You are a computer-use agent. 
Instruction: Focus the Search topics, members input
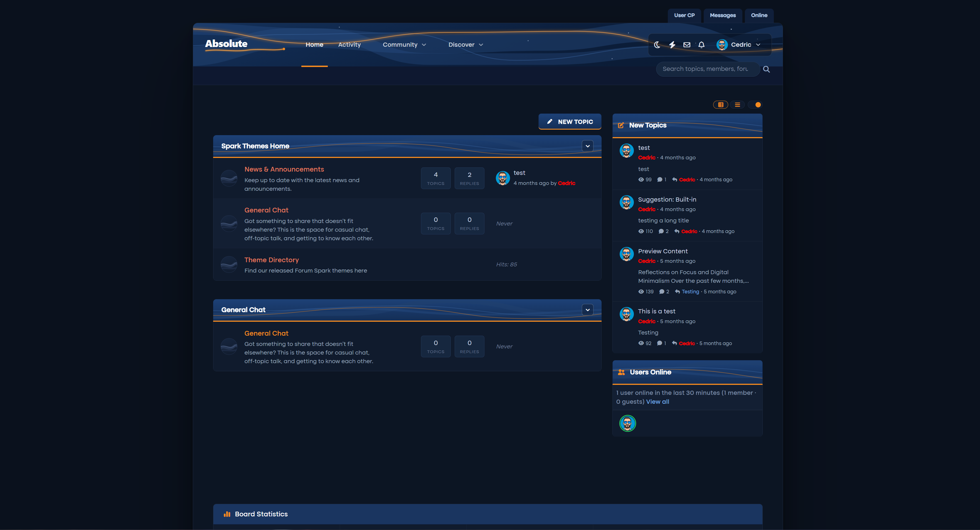pos(708,69)
